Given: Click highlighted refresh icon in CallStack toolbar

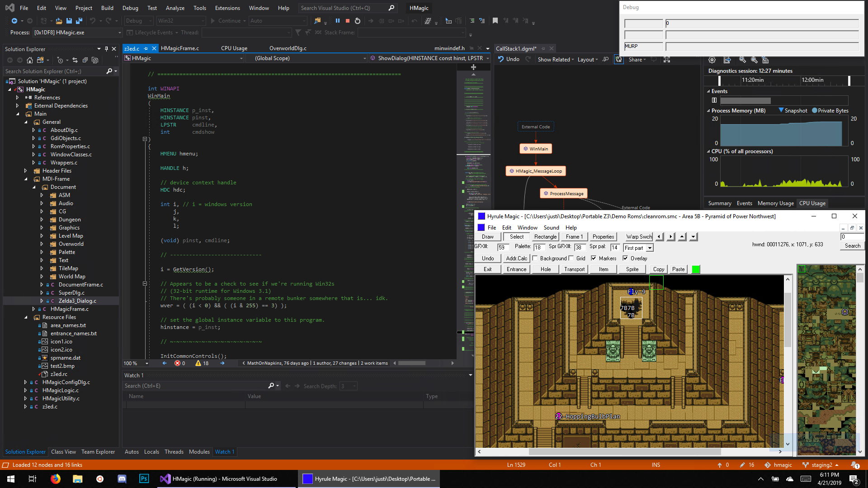Looking at the screenshot, I should click(618, 59).
